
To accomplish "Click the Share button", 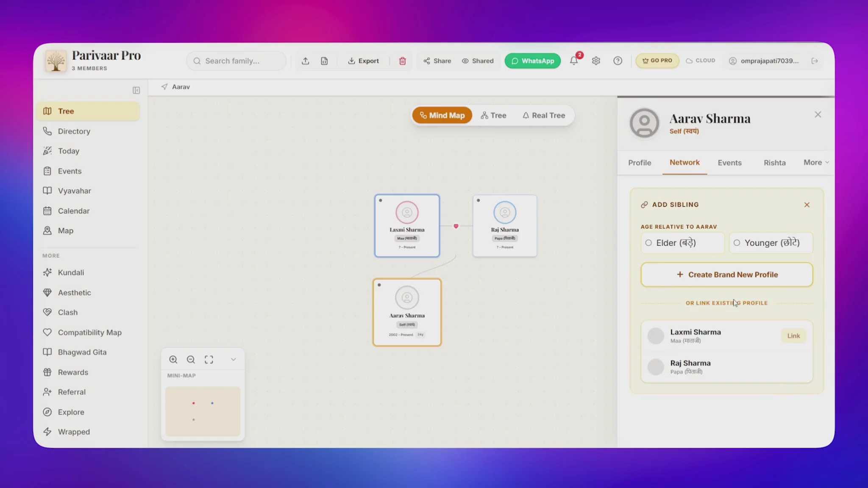I will 437,61.
